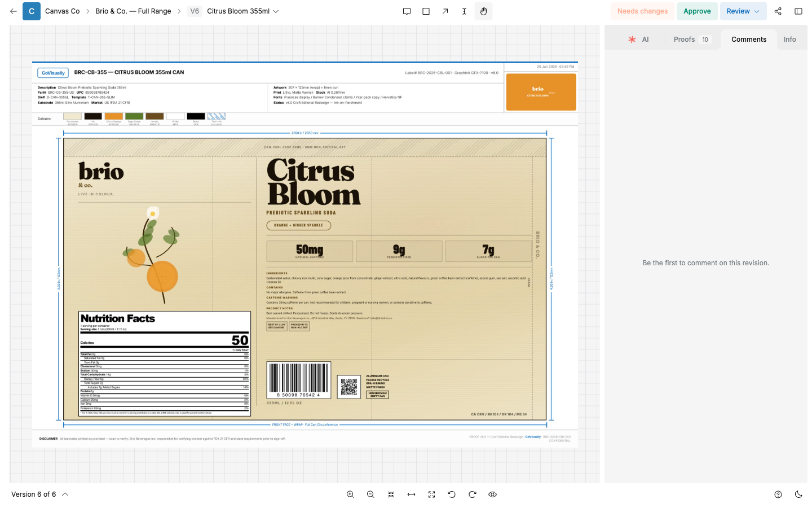The height and width of the screenshot is (508, 812).
Task: Click the GoVisually badge on the proof
Action: (53, 73)
